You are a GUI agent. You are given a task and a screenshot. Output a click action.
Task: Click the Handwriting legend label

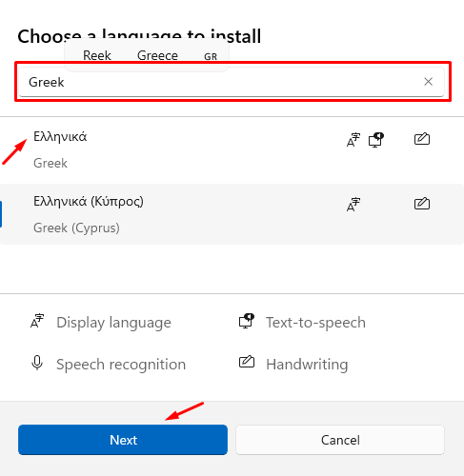[x=307, y=365]
